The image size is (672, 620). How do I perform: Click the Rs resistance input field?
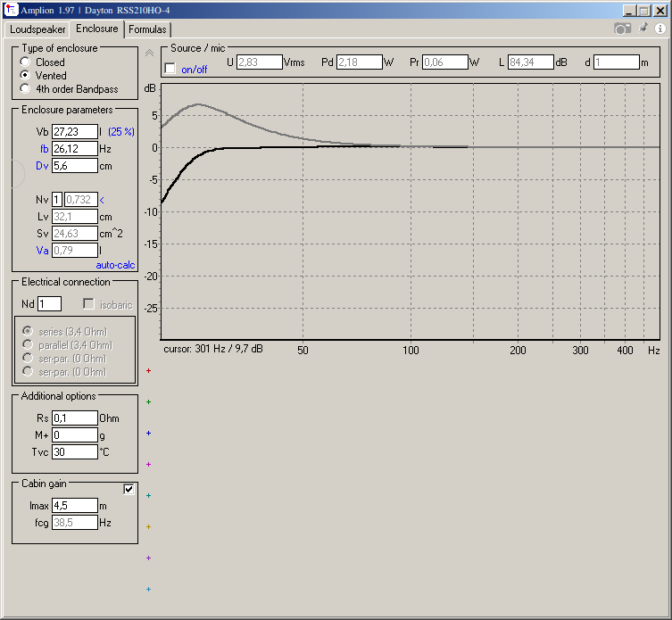75,417
